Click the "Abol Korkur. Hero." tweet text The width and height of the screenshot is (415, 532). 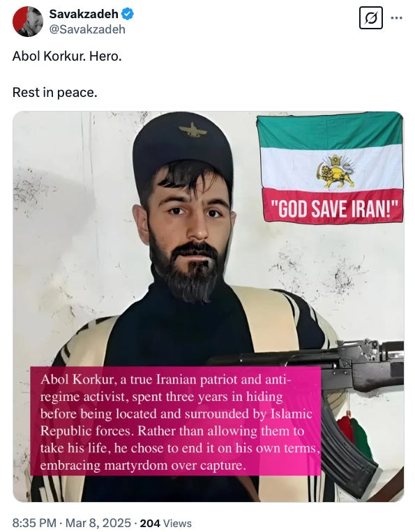(x=67, y=56)
